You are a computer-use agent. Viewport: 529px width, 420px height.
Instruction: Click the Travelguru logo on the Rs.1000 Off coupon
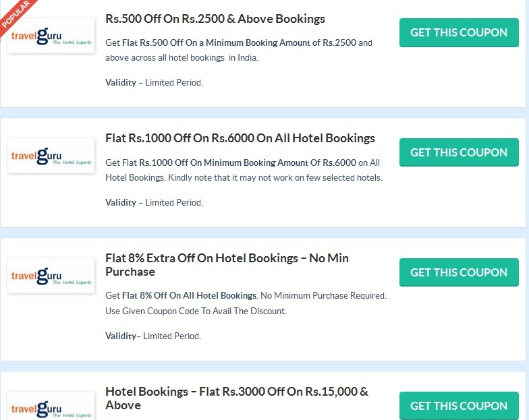(x=51, y=156)
